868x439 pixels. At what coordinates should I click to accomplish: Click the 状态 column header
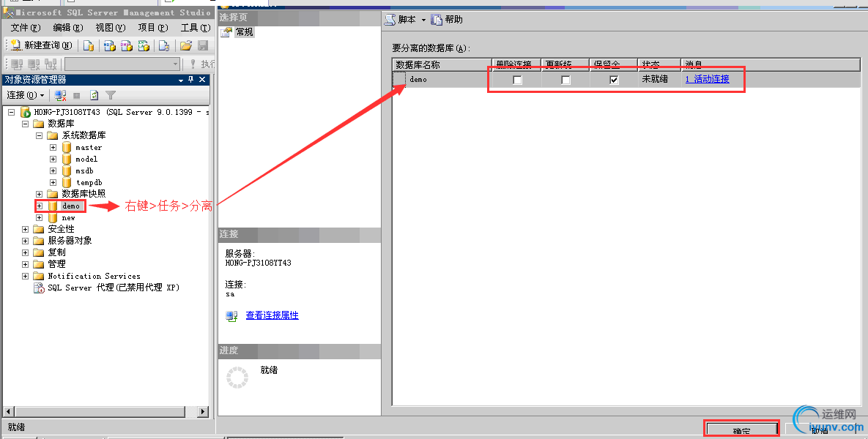(659, 65)
